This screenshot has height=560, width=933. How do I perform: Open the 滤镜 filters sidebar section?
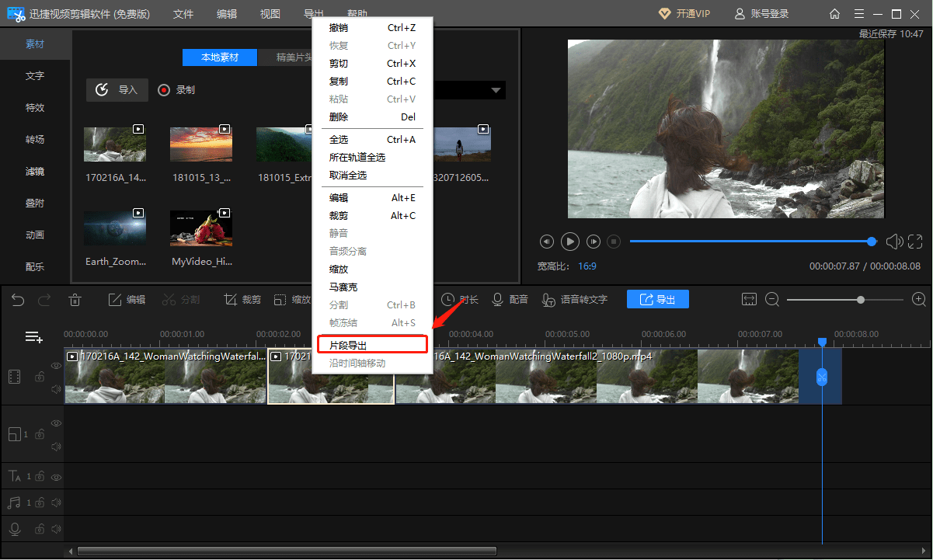point(35,172)
